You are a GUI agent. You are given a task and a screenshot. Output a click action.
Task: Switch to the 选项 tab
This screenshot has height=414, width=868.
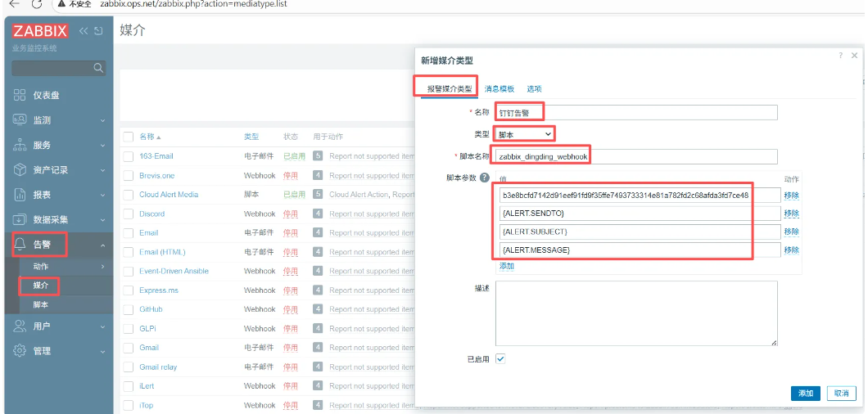(534, 88)
